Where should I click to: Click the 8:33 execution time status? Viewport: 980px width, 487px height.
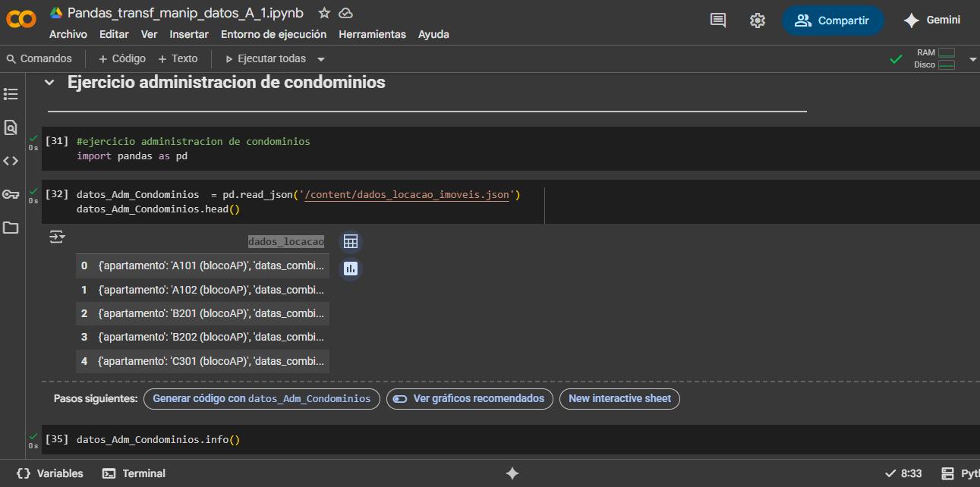(904, 473)
